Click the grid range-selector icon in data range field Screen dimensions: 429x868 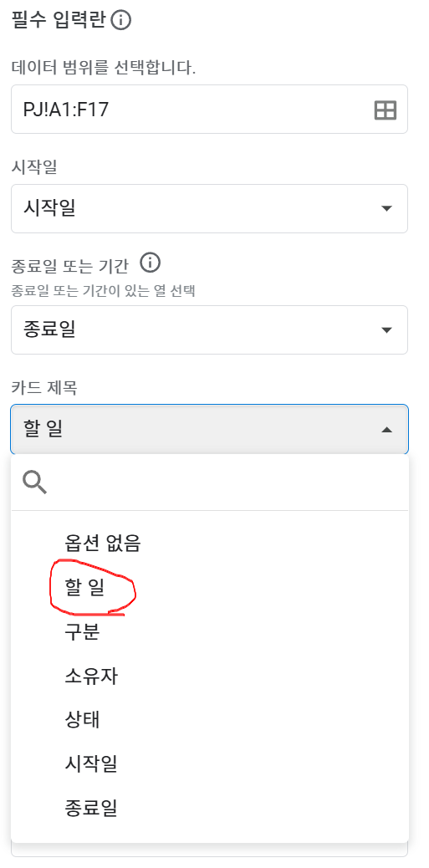[386, 110]
